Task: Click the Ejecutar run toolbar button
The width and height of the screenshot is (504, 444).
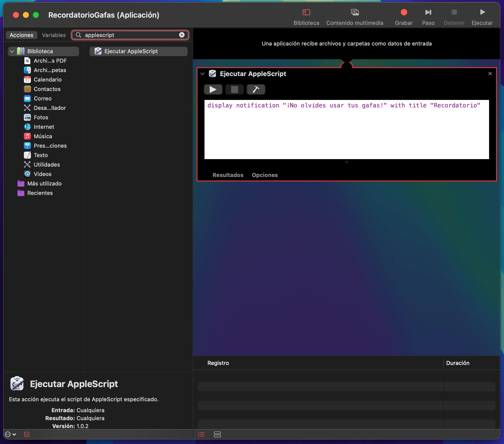Action: [482, 12]
